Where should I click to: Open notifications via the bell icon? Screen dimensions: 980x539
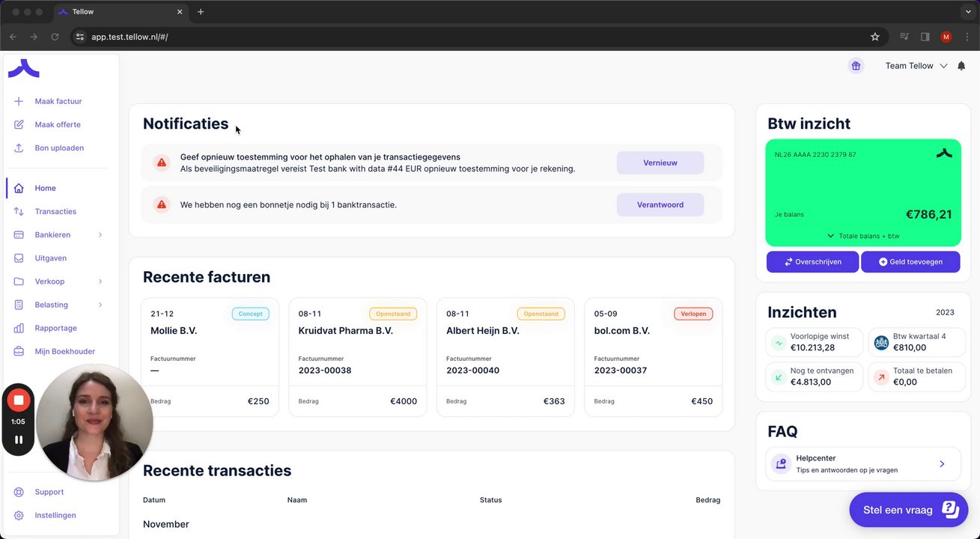[x=961, y=66]
